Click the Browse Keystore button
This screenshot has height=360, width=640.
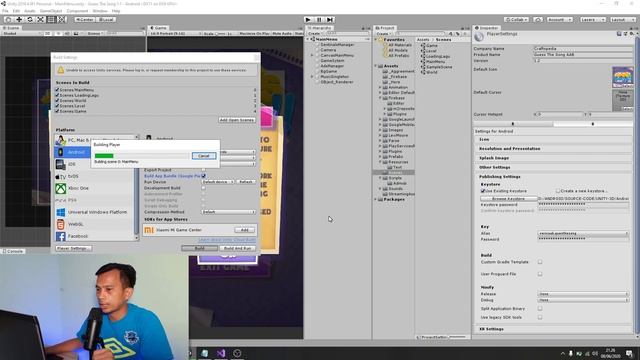click(508, 199)
